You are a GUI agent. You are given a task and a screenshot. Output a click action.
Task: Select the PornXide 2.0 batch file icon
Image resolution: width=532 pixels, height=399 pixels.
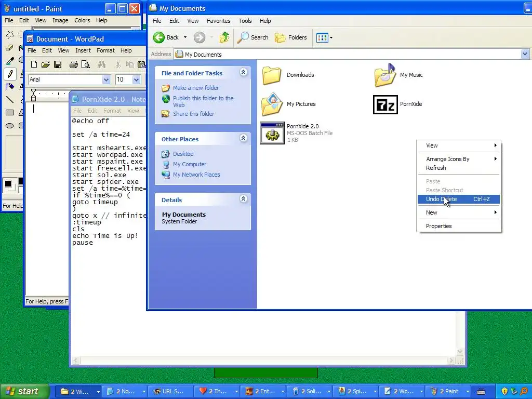point(272,133)
